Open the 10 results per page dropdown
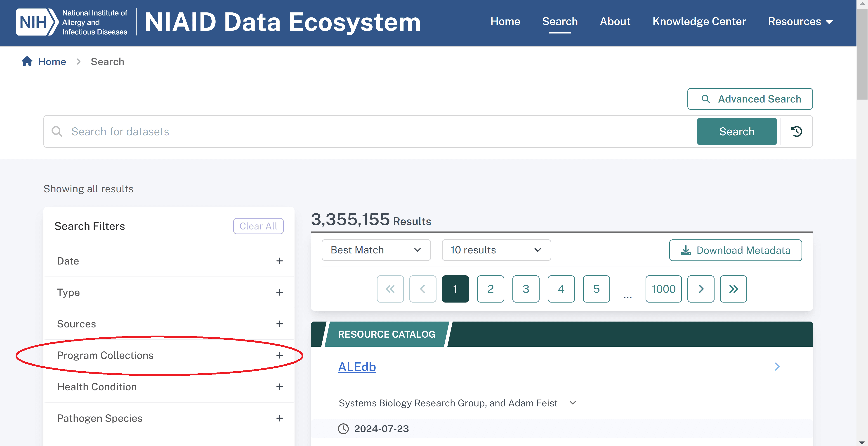The height and width of the screenshot is (446, 868). [496, 250]
